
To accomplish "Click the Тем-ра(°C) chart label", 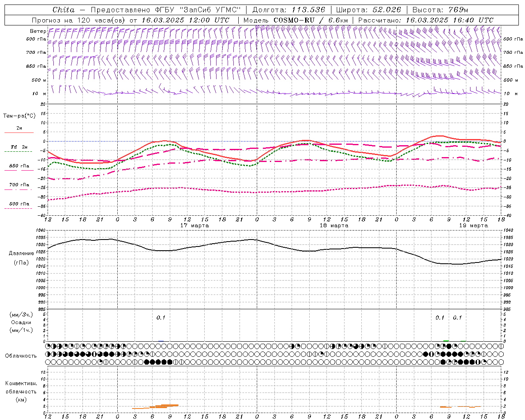I will pos(19,116).
